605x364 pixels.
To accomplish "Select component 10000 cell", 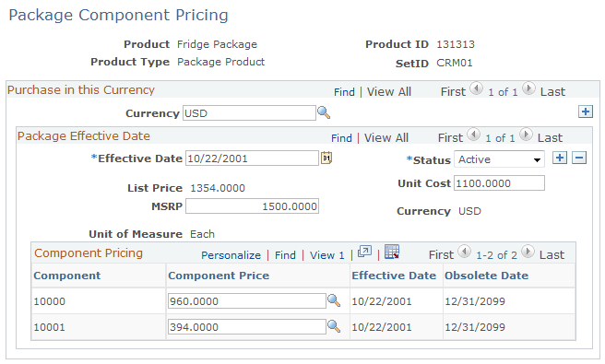I will coord(99,301).
